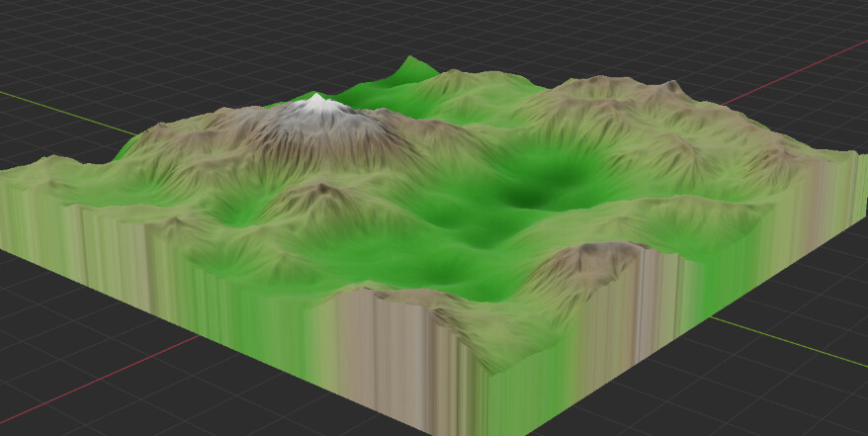The width and height of the screenshot is (868, 436).
Task: Click the far right corner of the terrain
Action: point(856,158)
